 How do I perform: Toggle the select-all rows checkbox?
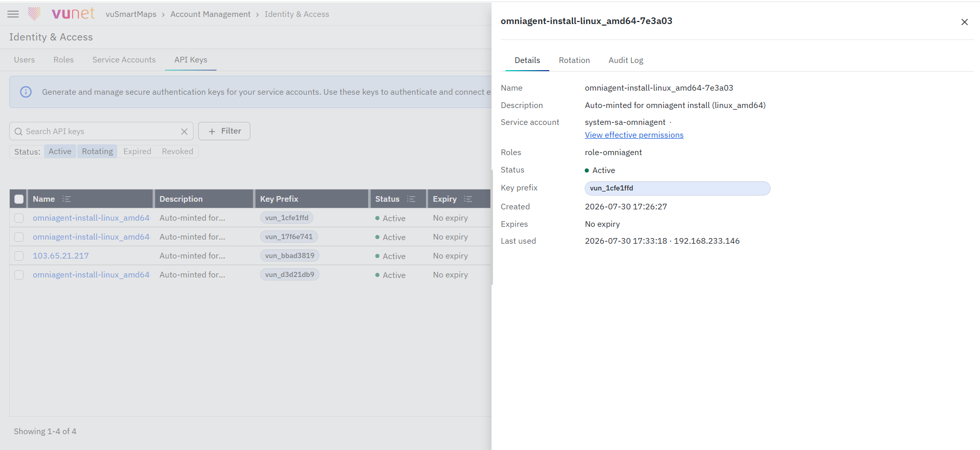[19, 199]
